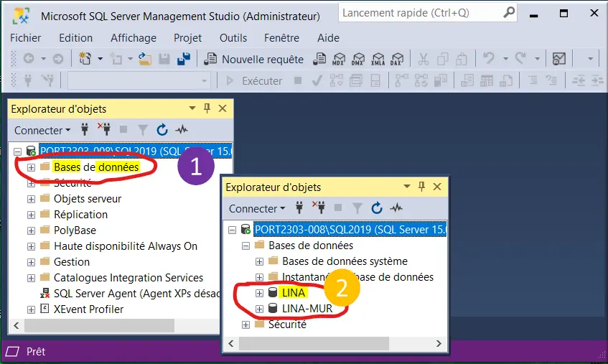Pin the Object Explorer panel listing Réplication

(207, 108)
